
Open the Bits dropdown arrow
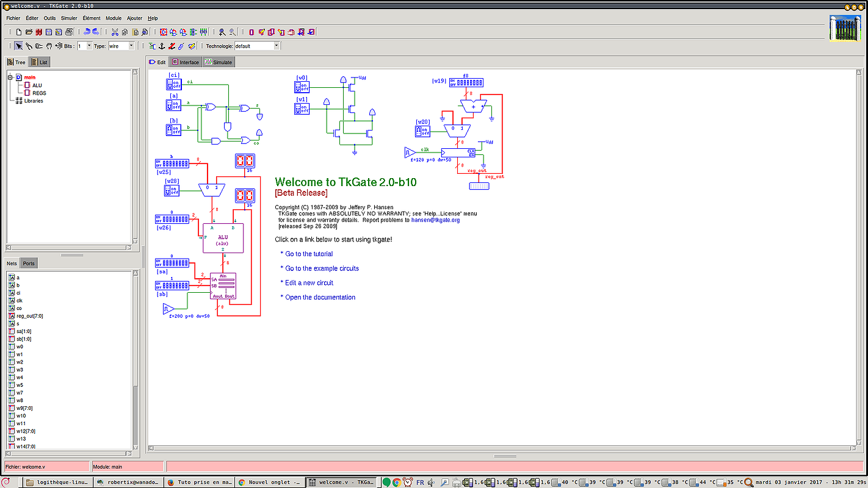coord(89,46)
